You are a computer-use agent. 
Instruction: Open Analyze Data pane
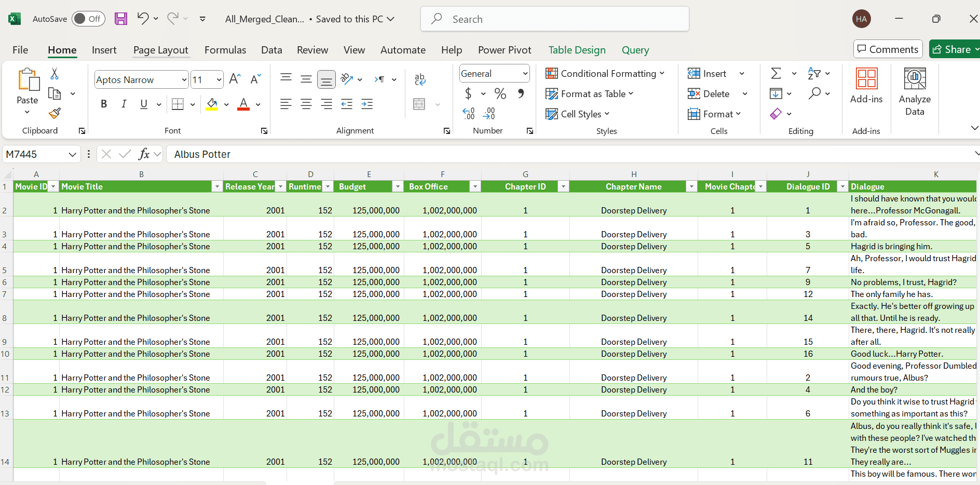[915, 89]
